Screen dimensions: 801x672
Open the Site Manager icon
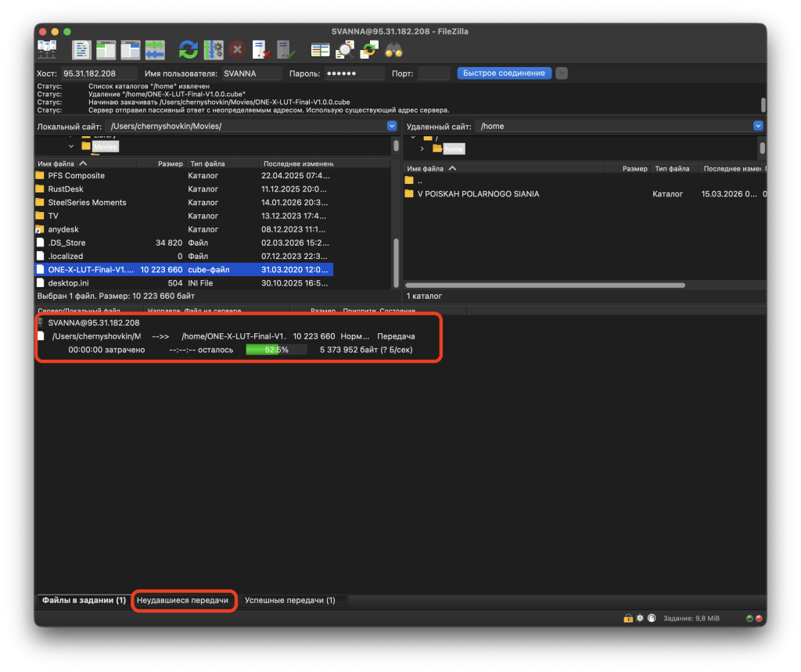click(x=47, y=49)
